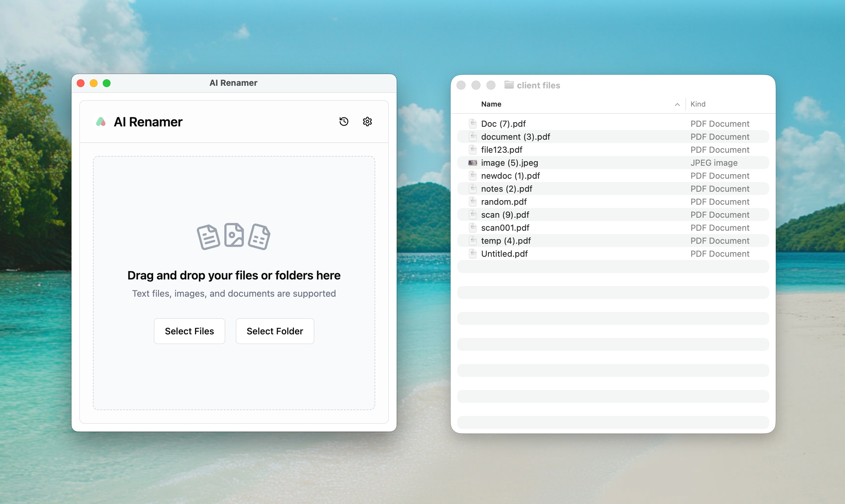The image size is (845, 504).
Task: Click the image file icon in drop zone
Action: pyautogui.click(x=234, y=235)
